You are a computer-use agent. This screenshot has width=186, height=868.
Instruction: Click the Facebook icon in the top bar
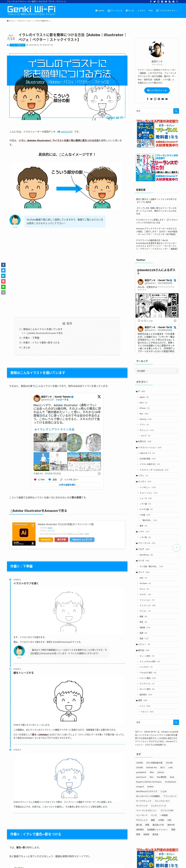[x=151, y=2]
